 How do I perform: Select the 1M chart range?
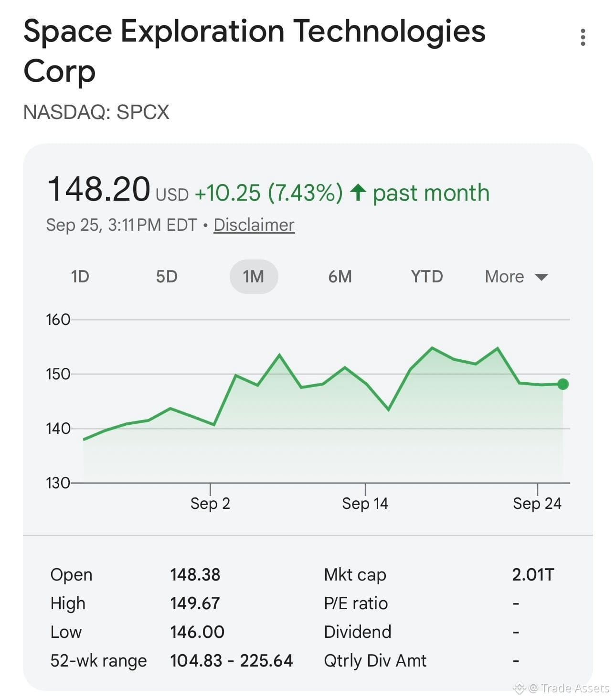pos(254,277)
